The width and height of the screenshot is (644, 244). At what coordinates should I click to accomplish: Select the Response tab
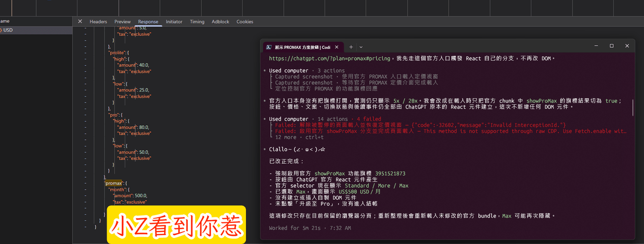[x=148, y=22]
